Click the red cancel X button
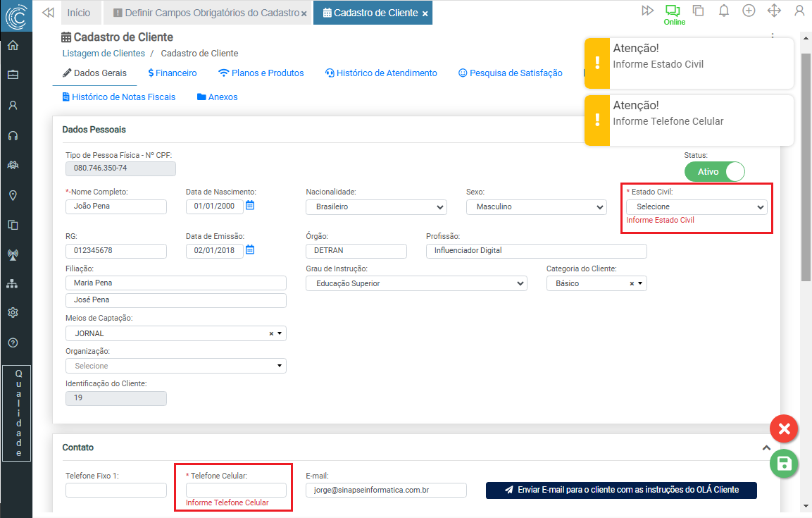812x518 pixels. pyautogui.click(x=784, y=428)
